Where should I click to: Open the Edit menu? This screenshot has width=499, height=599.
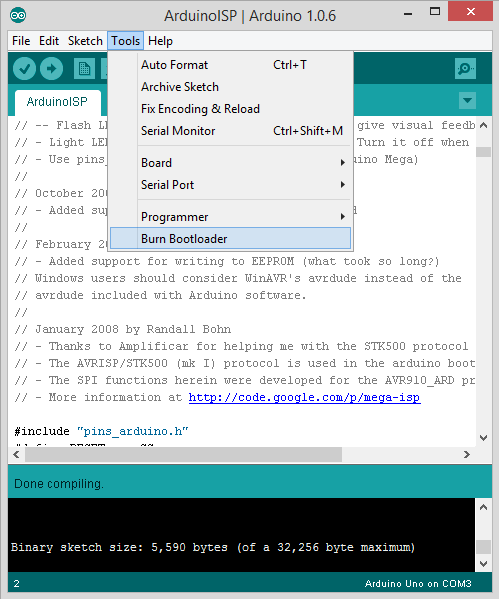coord(49,41)
